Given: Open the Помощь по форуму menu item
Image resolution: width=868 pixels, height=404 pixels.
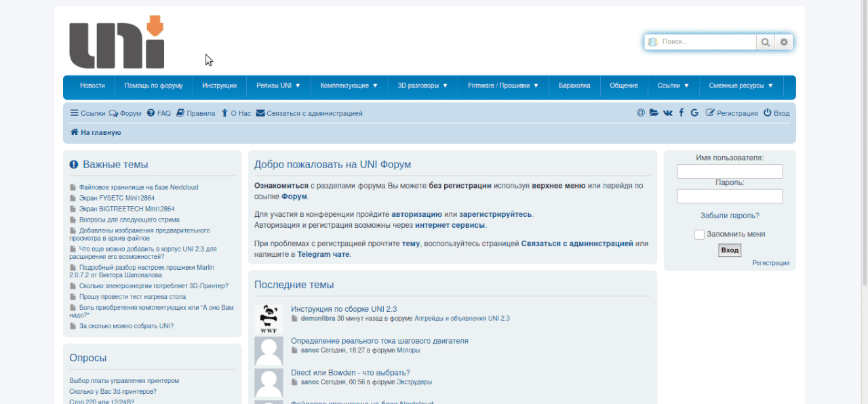Looking at the screenshot, I should coord(154,85).
